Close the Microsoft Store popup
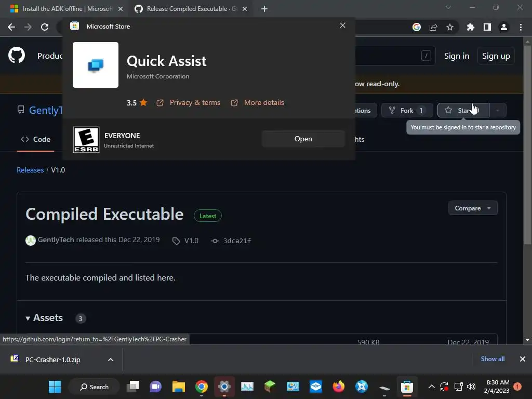This screenshot has height=399, width=532. click(x=343, y=25)
